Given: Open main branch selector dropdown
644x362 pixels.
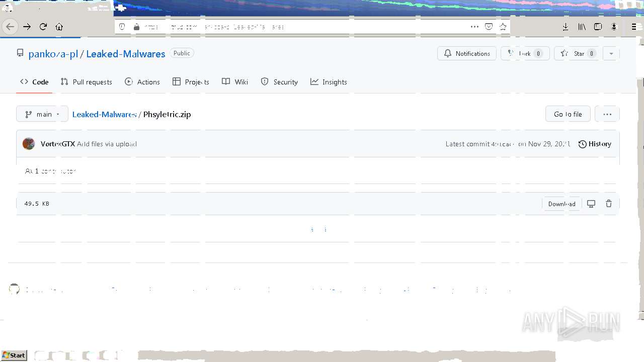Looking at the screenshot, I should click(42, 114).
